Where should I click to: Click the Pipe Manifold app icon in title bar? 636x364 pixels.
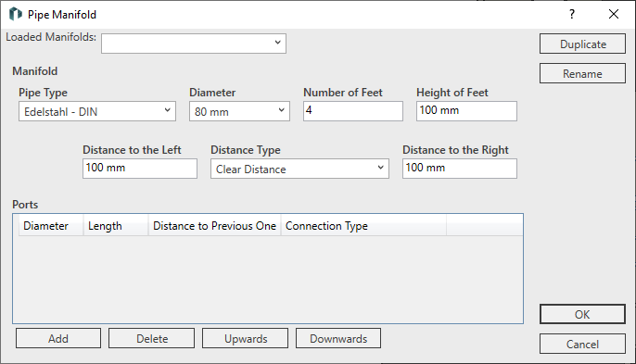[x=16, y=14]
